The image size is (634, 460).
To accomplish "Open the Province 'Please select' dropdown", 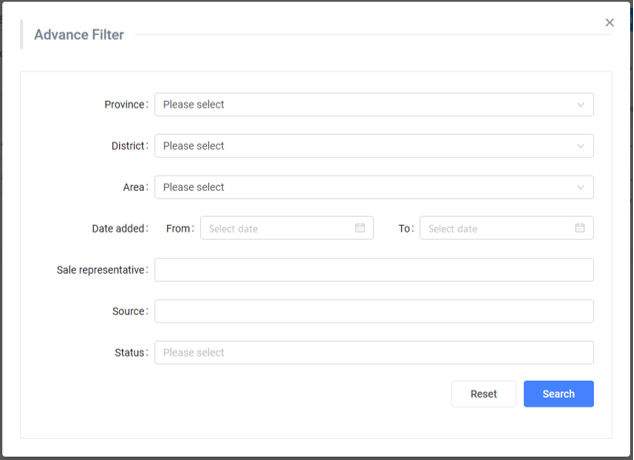I will 360,104.
